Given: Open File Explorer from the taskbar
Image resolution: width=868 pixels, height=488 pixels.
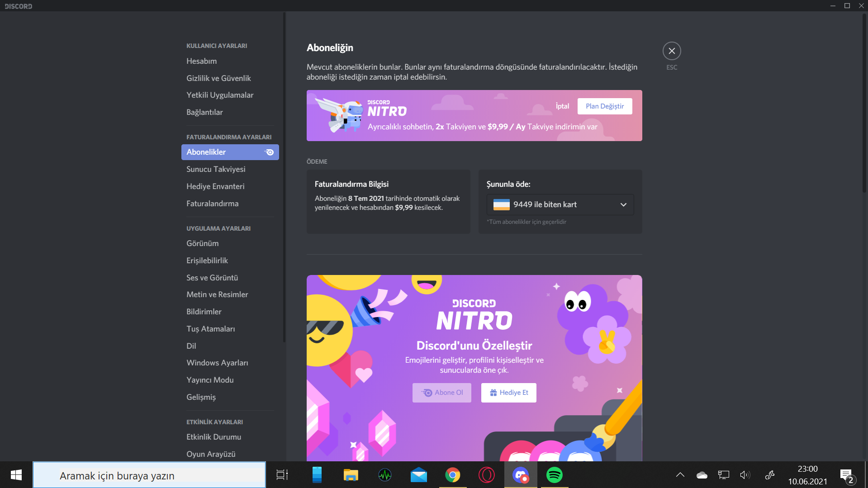Looking at the screenshot, I should (351, 475).
